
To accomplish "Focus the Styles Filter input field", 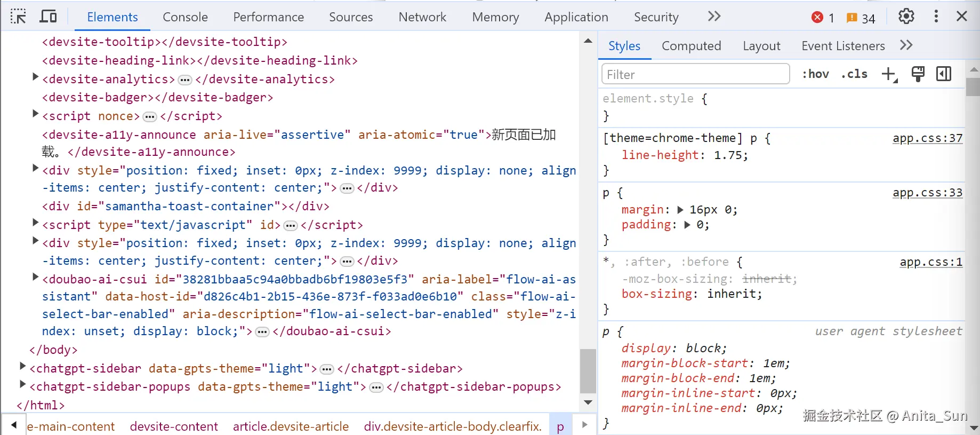I will click(695, 74).
